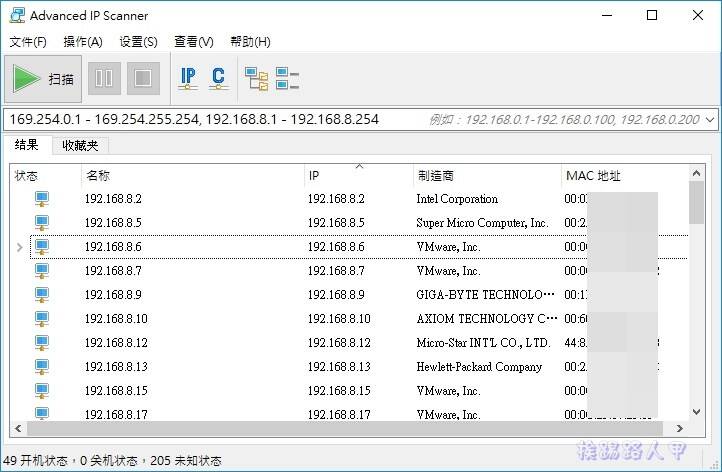The image size is (722, 472).
Task: Click the expand all tree icon
Action: tap(256, 79)
